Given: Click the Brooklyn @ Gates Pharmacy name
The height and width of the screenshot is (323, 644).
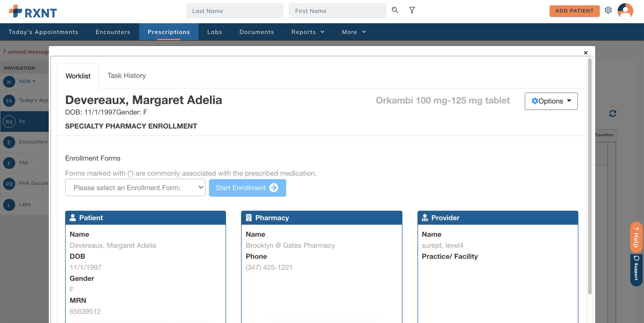Looking at the screenshot, I should (x=290, y=245).
